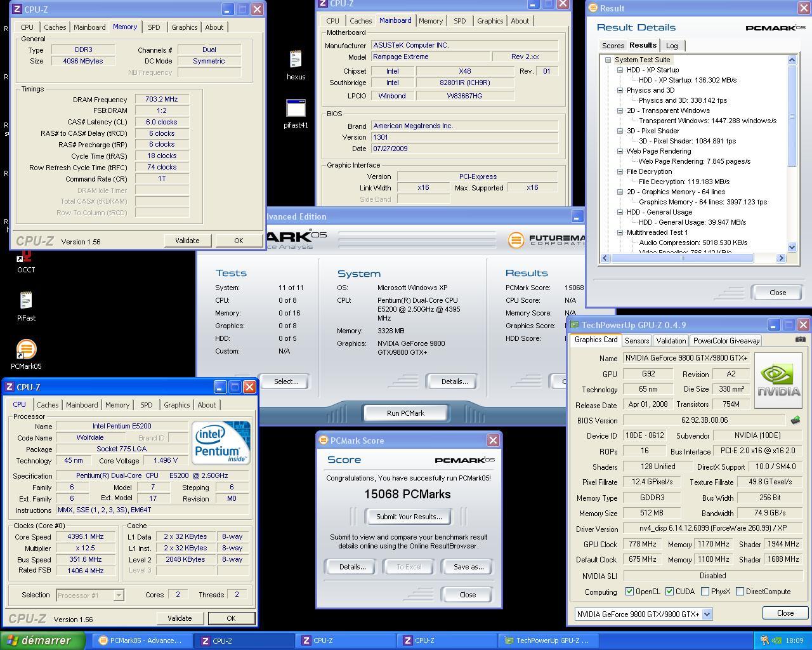The image size is (812, 650).
Task: Click Close button in GPU-Z window
Action: pyautogui.click(x=785, y=613)
